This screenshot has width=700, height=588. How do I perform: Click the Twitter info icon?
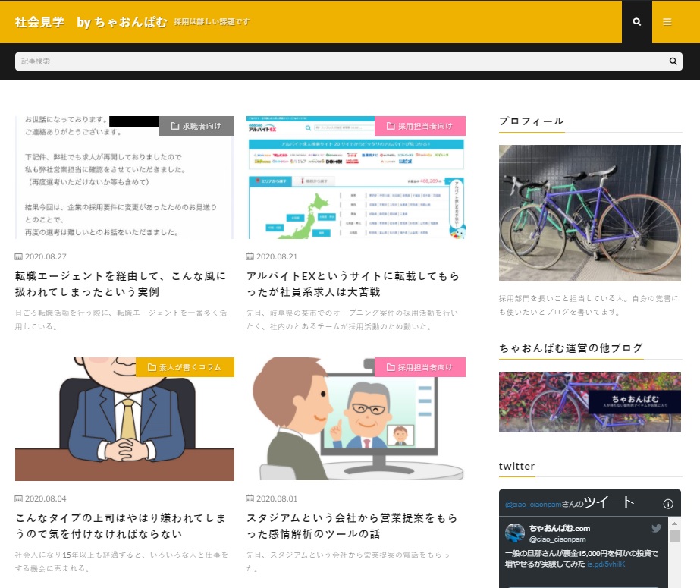(668, 504)
